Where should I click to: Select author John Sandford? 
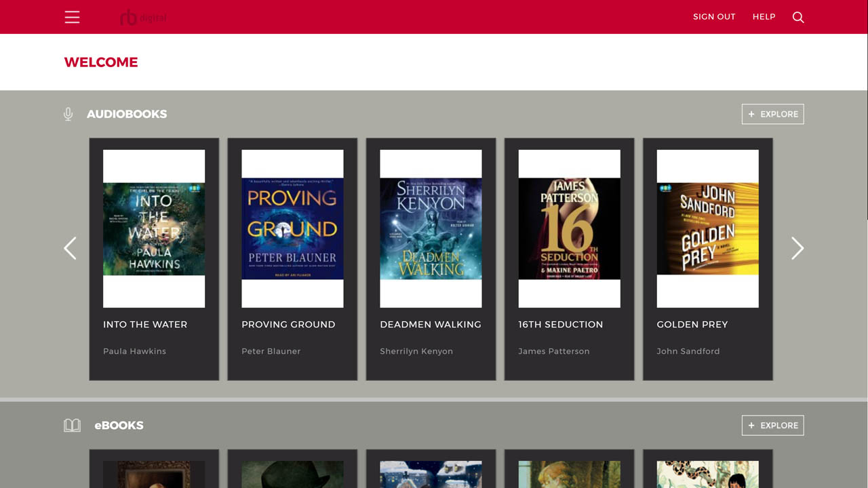pos(688,351)
